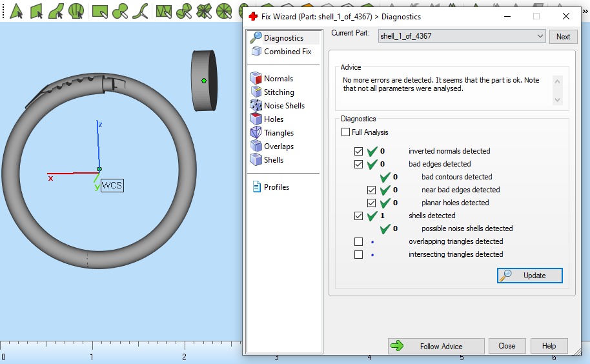Image resolution: width=590 pixels, height=364 pixels.
Task: Expand the toolbar overflow chevron
Action: point(585,11)
